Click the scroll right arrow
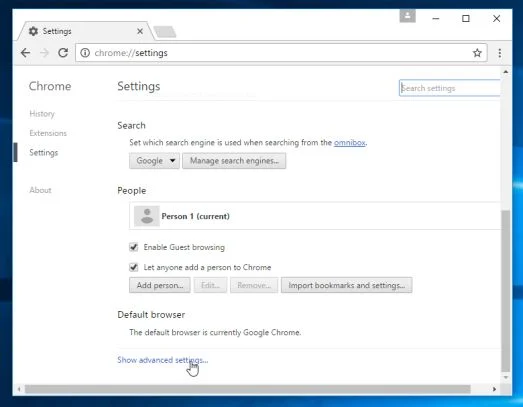Screen dimensions: 523x407 (x=494, y=389)
